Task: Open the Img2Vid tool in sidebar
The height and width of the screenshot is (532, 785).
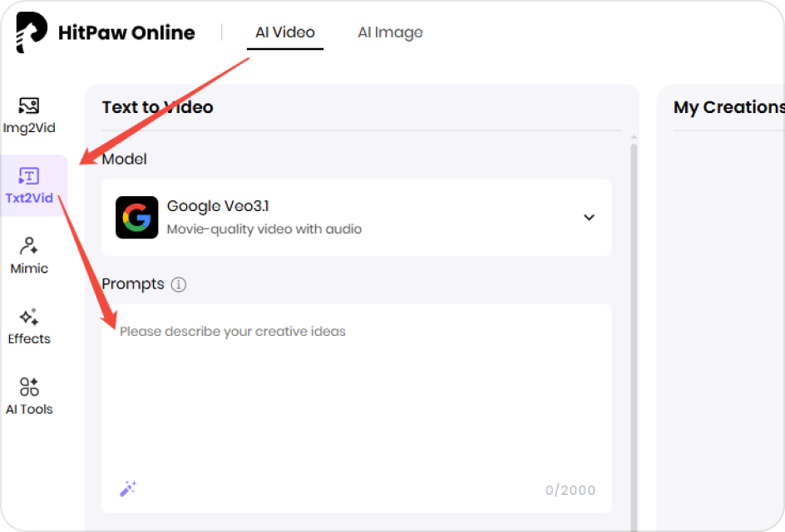Action: pos(29,116)
